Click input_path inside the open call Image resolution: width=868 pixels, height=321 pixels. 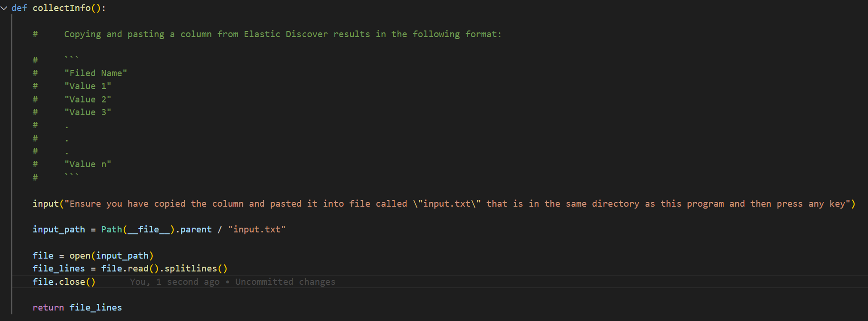coord(122,256)
